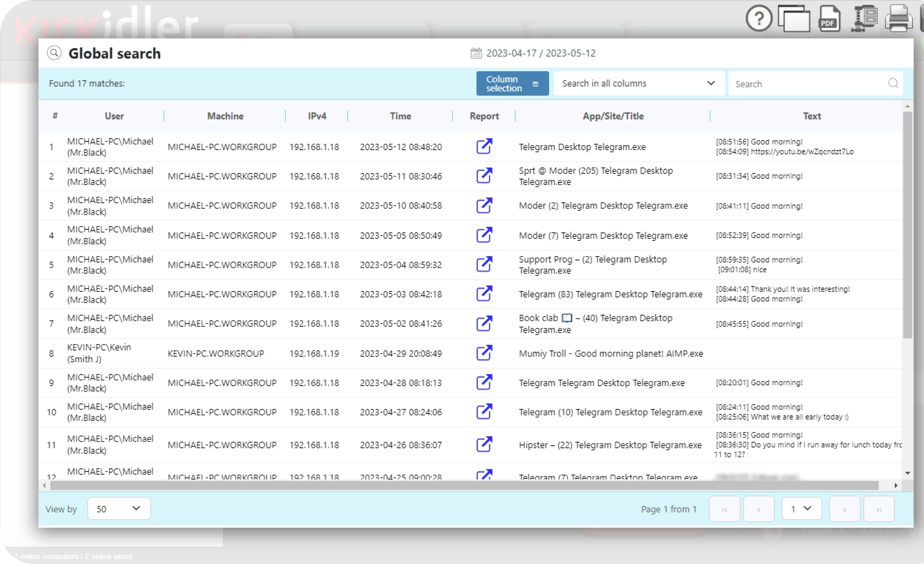Export report as PDF icon
Image resolution: width=924 pixels, height=564 pixels.
(x=829, y=19)
